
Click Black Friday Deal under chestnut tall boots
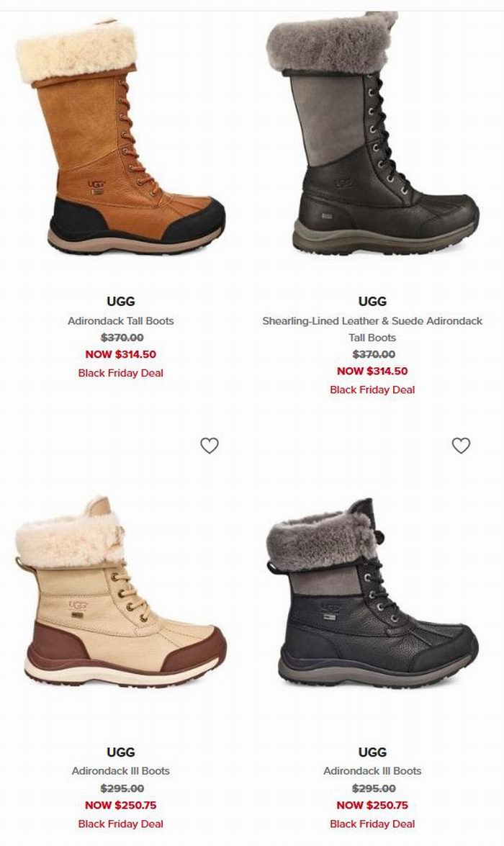pyautogui.click(x=121, y=374)
